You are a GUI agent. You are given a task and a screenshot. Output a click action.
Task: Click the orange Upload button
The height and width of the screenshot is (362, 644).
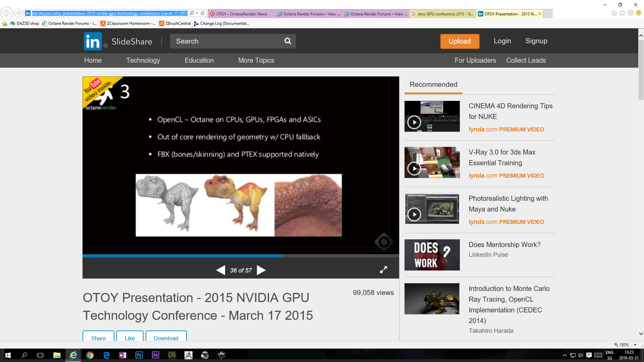pyautogui.click(x=460, y=41)
